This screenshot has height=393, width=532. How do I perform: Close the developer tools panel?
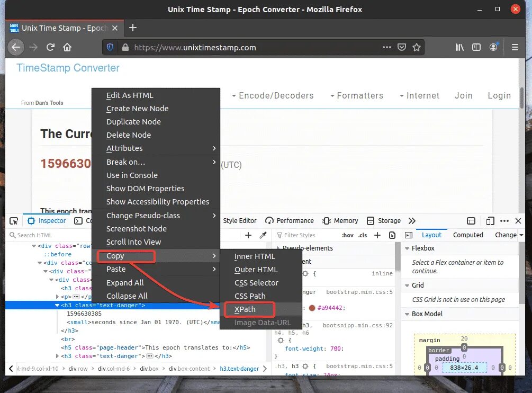518,221
